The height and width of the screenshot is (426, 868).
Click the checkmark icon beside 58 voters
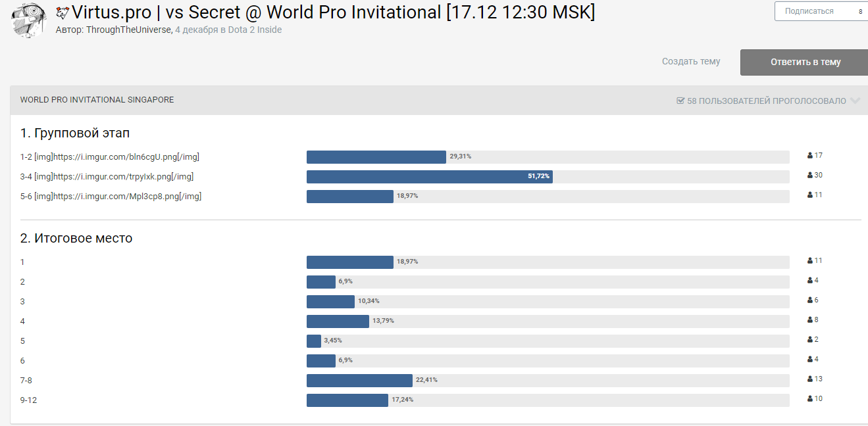(680, 101)
